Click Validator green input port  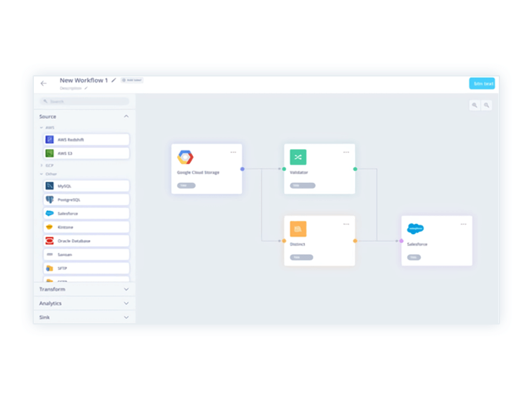pyautogui.click(x=284, y=169)
